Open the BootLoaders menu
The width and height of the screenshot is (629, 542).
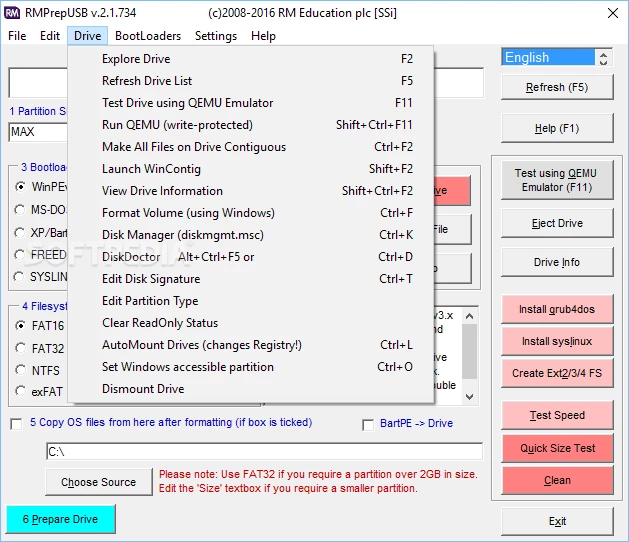coord(148,36)
